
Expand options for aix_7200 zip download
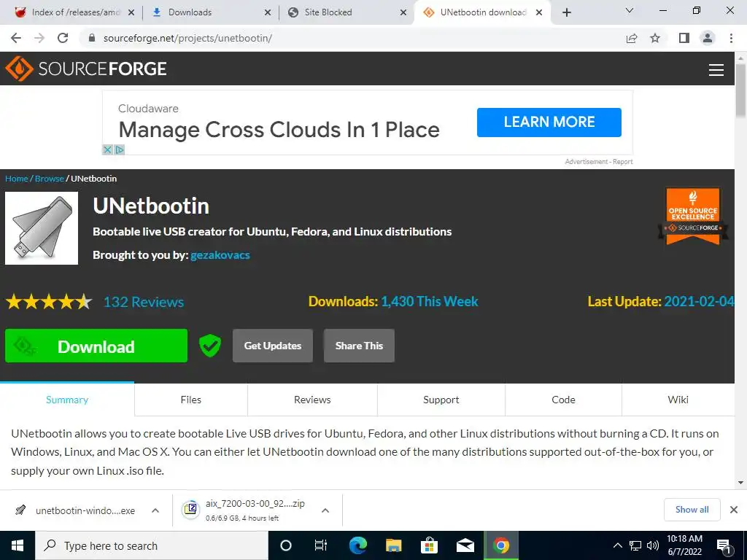(x=325, y=510)
